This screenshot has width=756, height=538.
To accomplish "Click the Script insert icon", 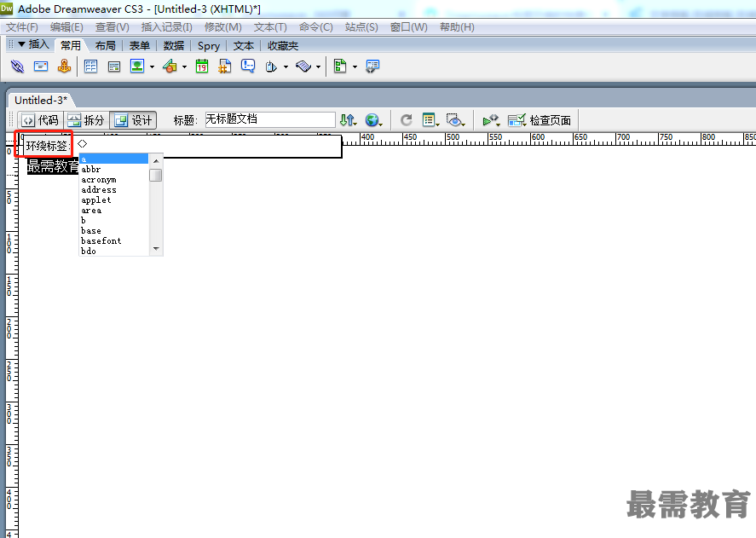I will click(303, 67).
